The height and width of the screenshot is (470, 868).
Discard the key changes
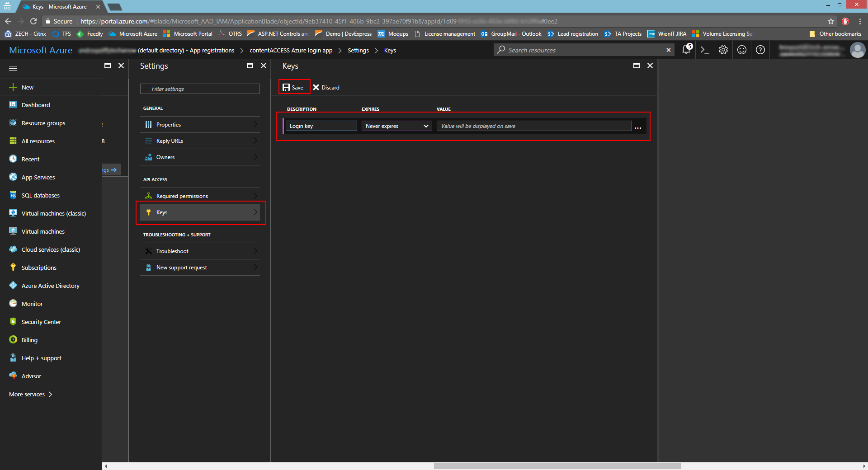coord(326,87)
